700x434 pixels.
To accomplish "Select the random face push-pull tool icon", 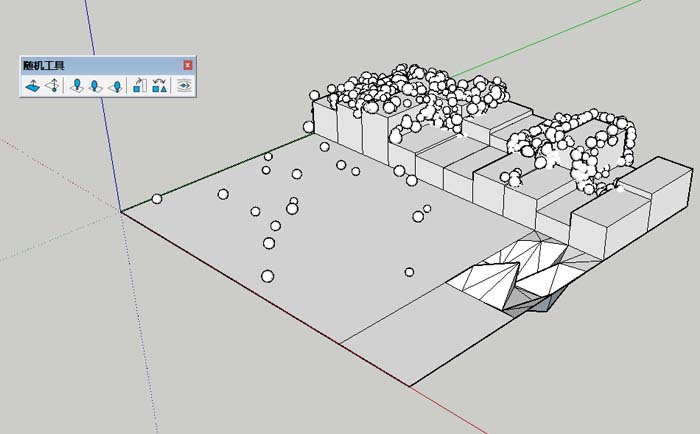I will (32, 86).
